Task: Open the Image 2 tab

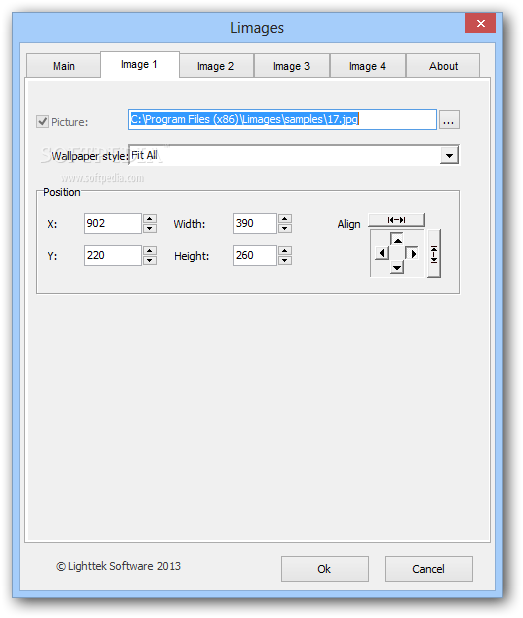Action: tap(216, 66)
